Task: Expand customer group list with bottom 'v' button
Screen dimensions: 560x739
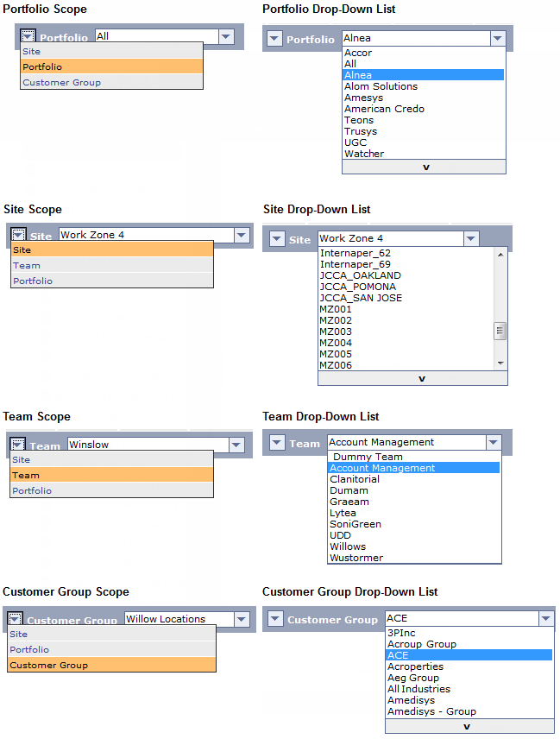Action: click(x=469, y=726)
